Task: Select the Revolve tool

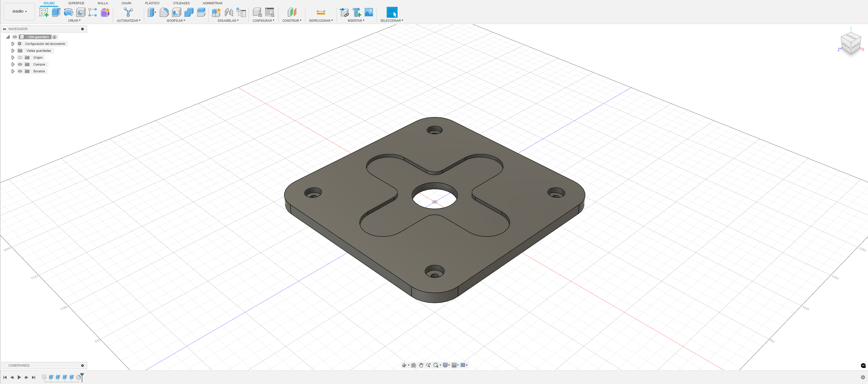Action: 68,13
